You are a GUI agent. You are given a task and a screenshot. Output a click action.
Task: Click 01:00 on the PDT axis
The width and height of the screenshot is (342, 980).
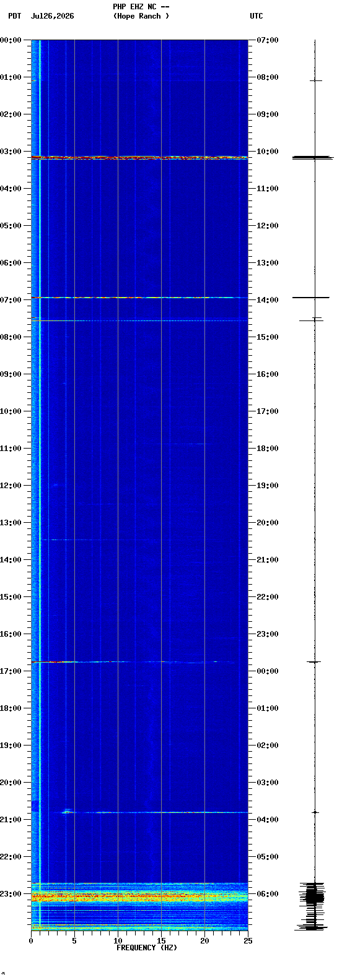click(x=11, y=77)
